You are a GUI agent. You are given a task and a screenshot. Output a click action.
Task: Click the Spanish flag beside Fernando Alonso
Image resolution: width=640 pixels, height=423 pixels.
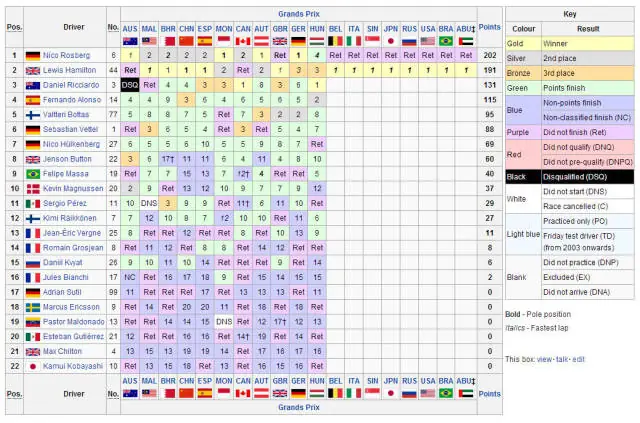(33, 100)
